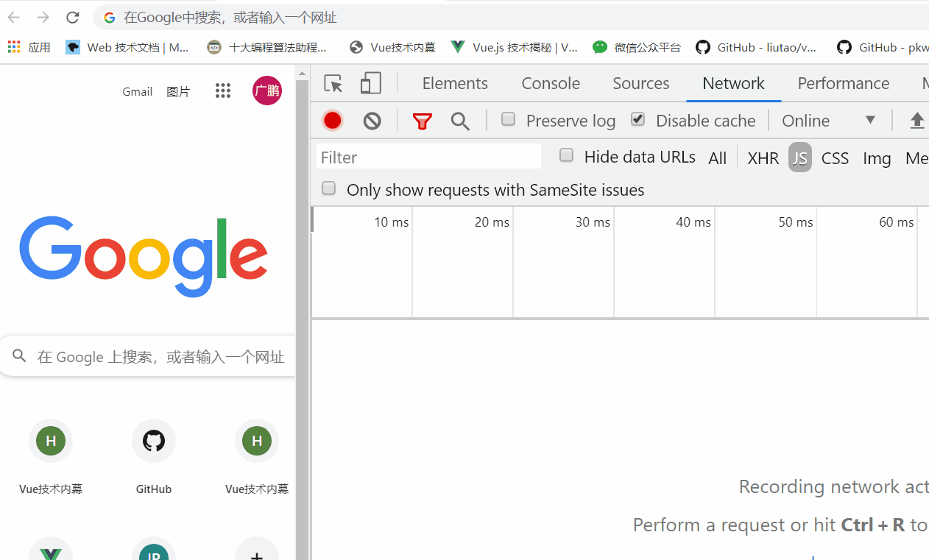Open the 应用 apps bookmark
The width and height of the screenshot is (929, 560).
click(x=29, y=47)
